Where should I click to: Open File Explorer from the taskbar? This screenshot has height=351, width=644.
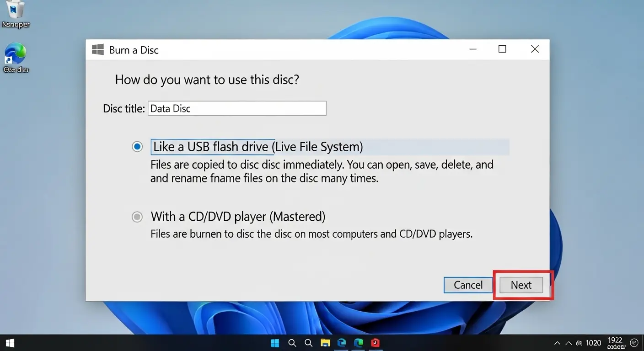[x=325, y=343]
